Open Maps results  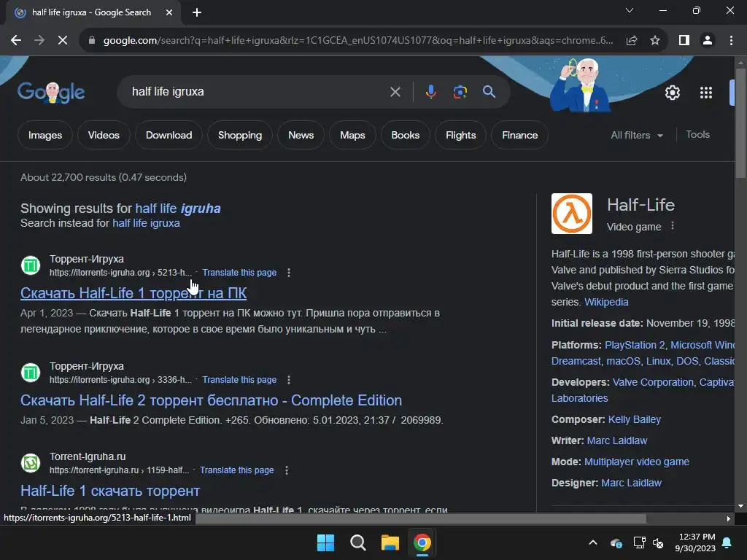pyautogui.click(x=352, y=135)
